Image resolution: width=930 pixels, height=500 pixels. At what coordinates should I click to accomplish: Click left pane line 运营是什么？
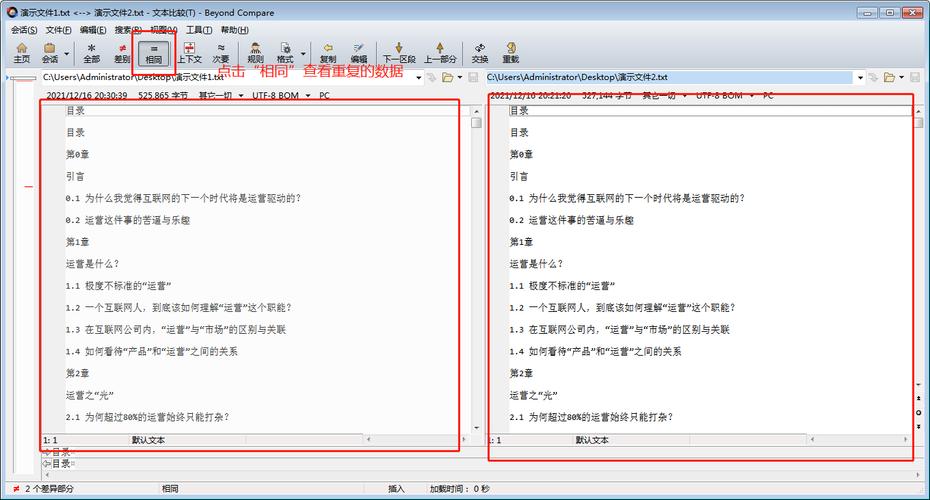pyautogui.click(x=92, y=264)
